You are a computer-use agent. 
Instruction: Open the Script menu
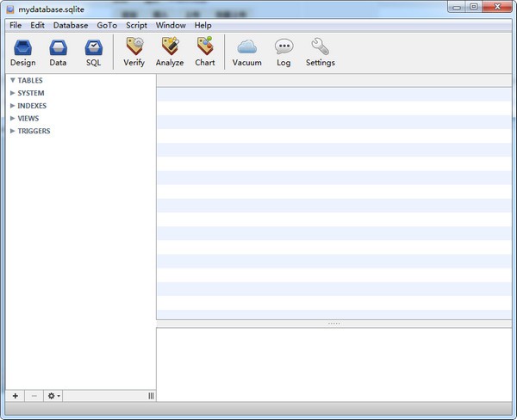136,25
